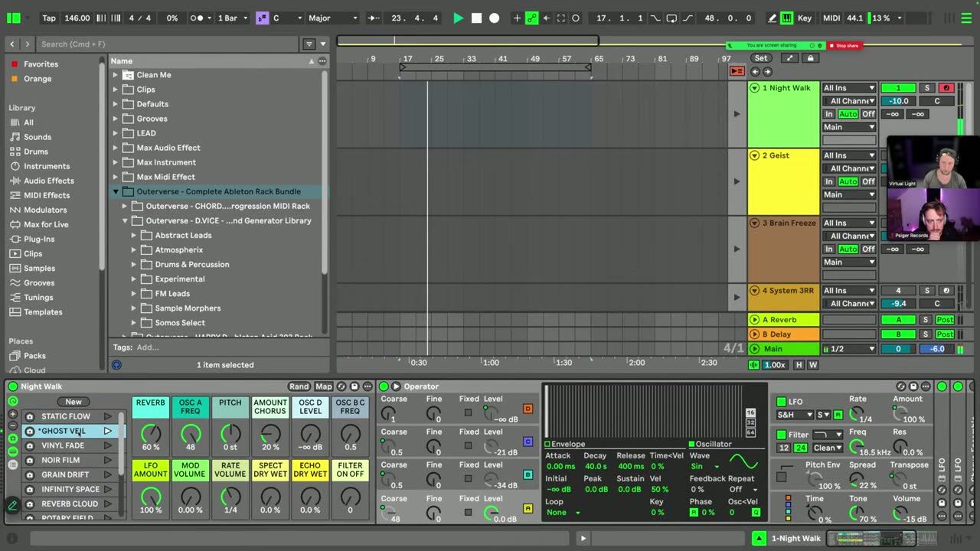
Task: Deactivate the Night Walk track activator
Action: click(x=898, y=88)
